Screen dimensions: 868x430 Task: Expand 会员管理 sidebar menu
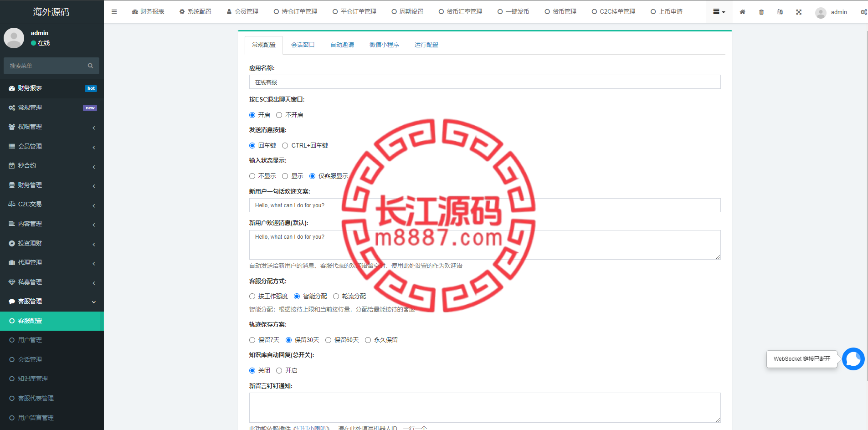coord(52,147)
